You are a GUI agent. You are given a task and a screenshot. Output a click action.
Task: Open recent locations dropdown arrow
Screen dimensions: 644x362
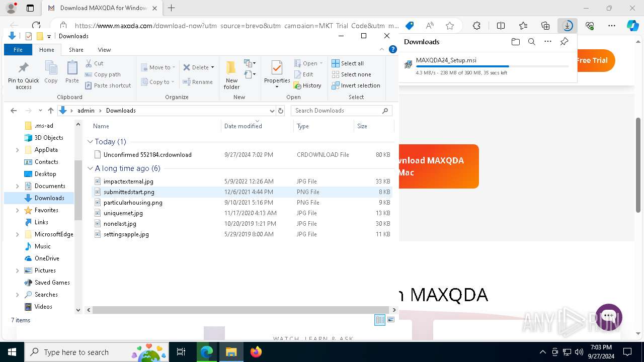click(x=40, y=111)
